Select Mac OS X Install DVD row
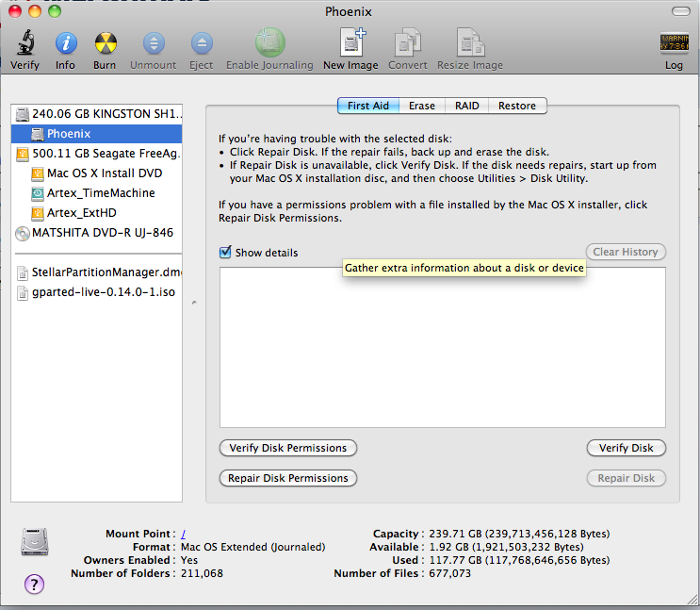This screenshot has height=610, width=700. click(96, 173)
